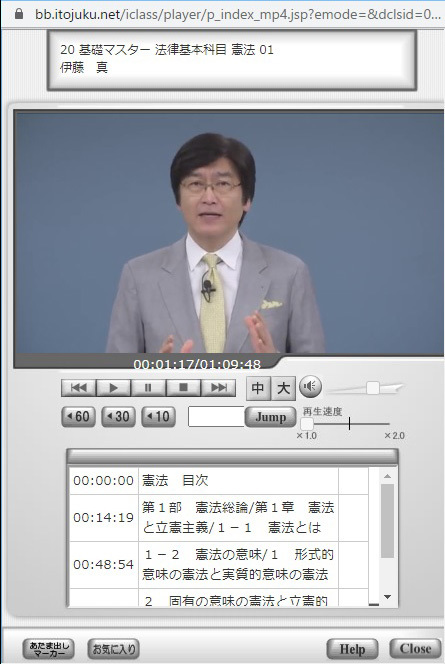Mute audio with the speaker icon
Viewport: 445px width, 664px height.
[310, 387]
